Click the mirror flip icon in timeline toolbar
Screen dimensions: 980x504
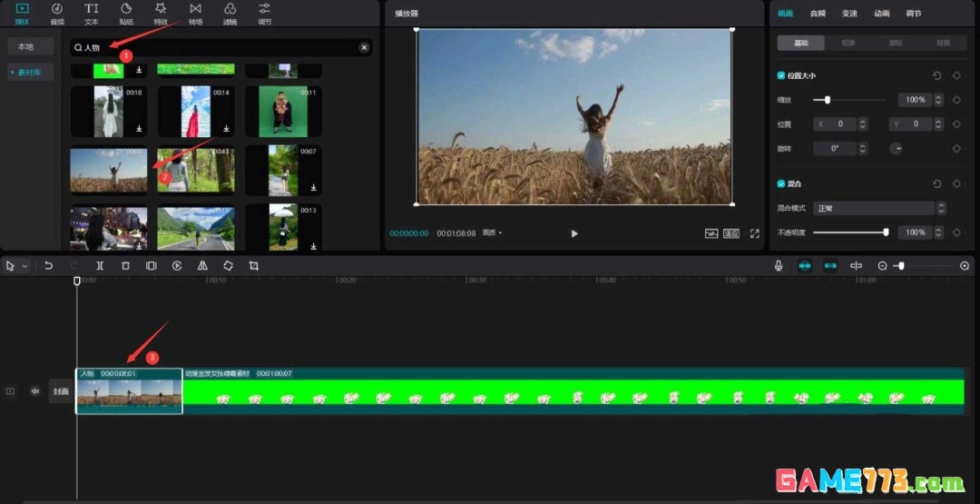pyautogui.click(x=202, y=266)
